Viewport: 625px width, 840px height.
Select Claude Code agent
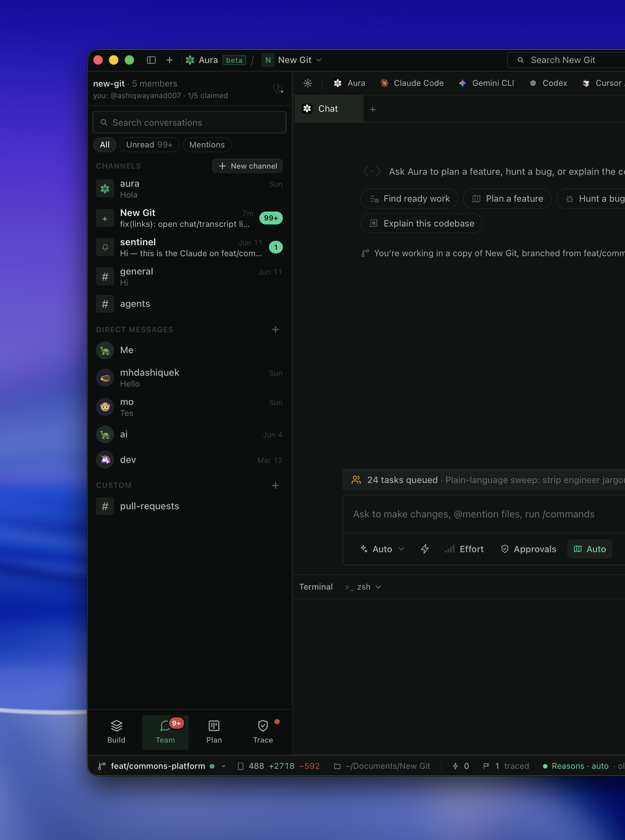pyautogui.click(x=412, y=83)
